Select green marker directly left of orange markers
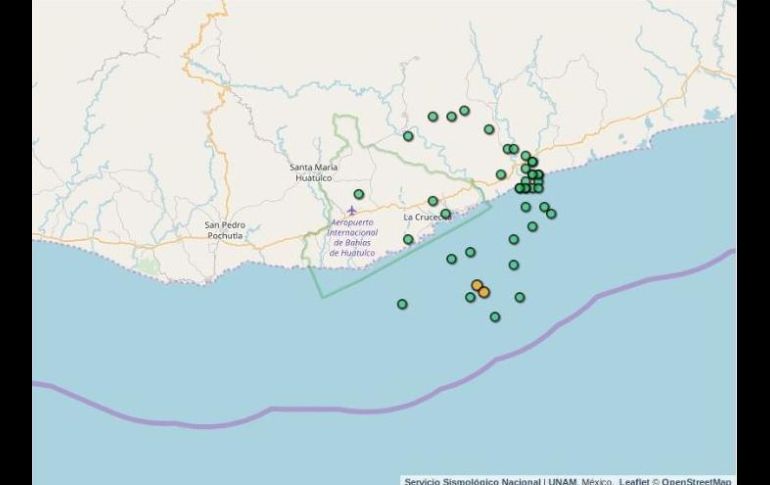The height and width of the screenshot is (485, 770). tap(470, 297)
